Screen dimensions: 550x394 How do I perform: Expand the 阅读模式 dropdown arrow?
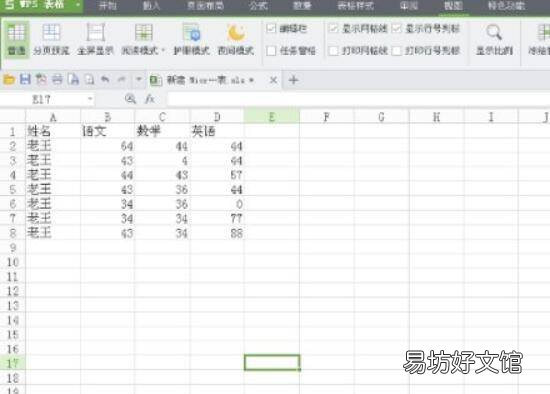pos(163,51)
